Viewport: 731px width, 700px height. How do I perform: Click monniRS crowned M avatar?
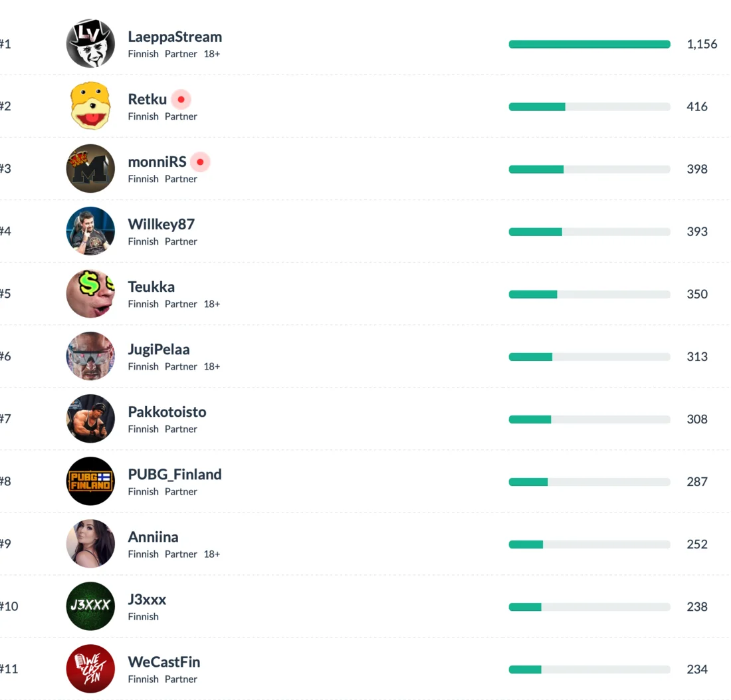point(90,169)
